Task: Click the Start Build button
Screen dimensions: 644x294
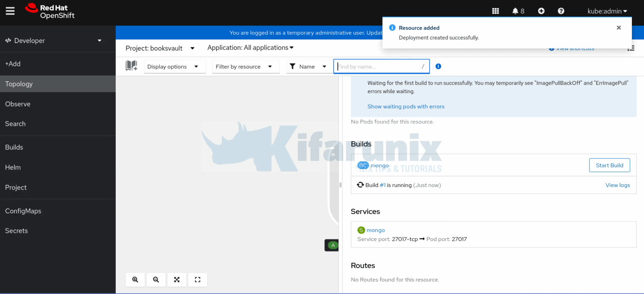Action: tap(609, 165)
